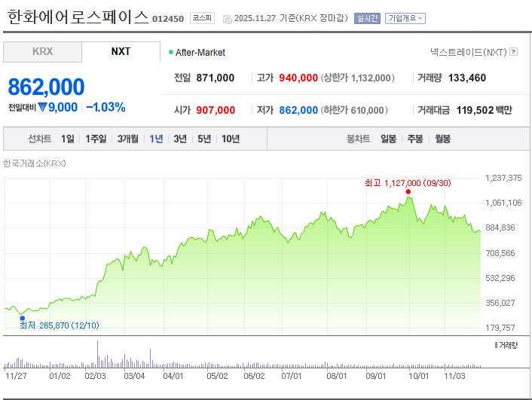This screenshot has height=400, width=532.
Task: Click the blue 최저 low point marker
Action: [x=23, y=318]
